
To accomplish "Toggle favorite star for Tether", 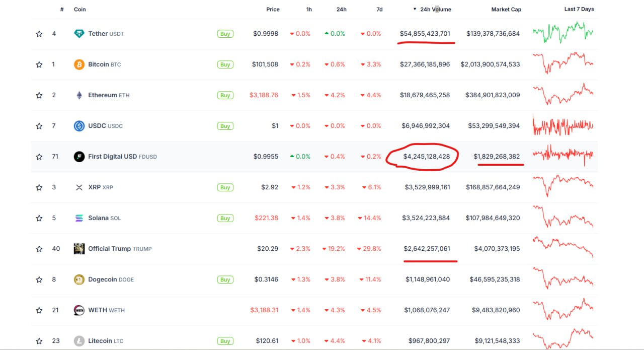I will tap(39, 34).
